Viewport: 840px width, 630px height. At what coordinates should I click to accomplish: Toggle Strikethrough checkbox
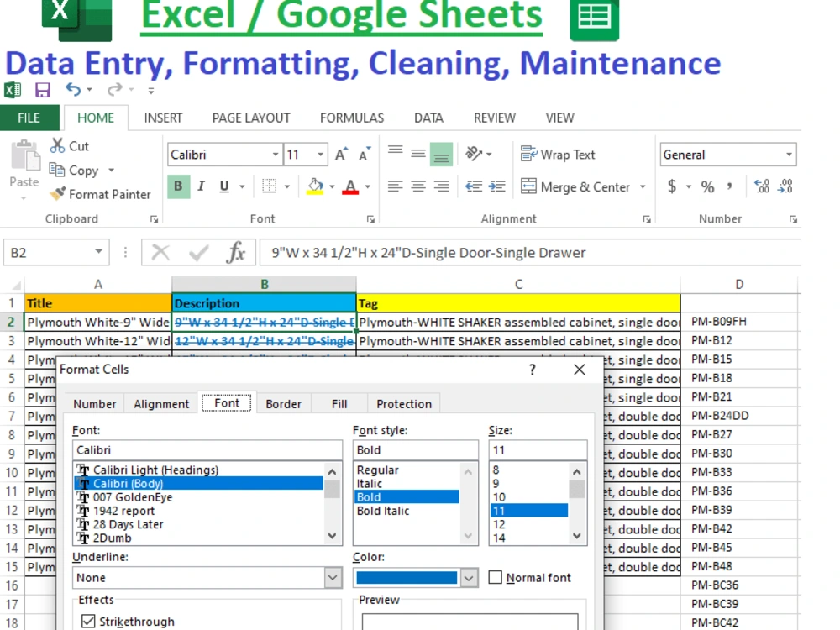coord(88,621)
